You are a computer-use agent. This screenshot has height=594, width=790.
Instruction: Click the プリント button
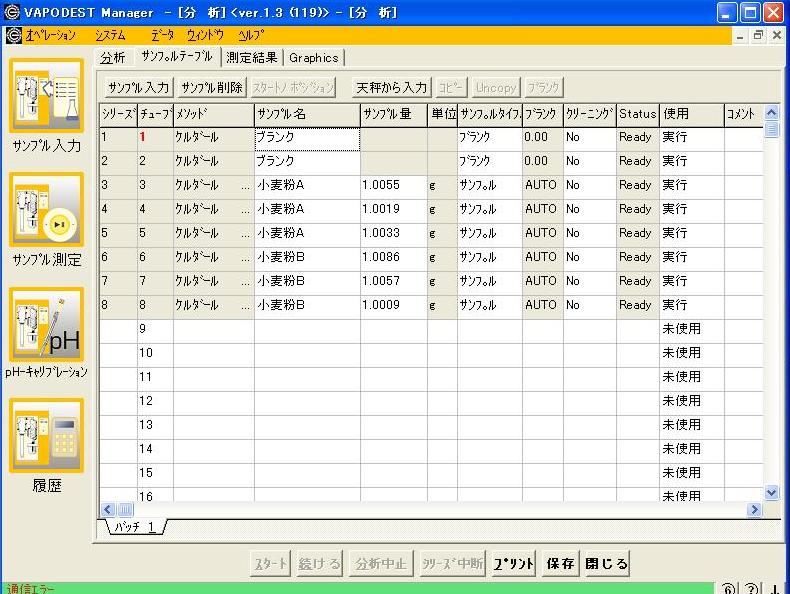tap(513, 563)
